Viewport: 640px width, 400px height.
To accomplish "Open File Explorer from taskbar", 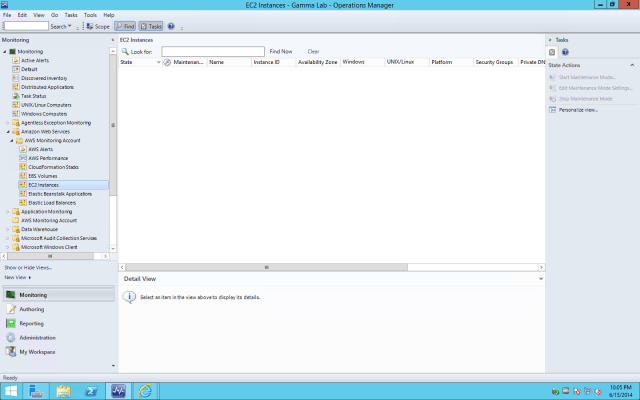I will (x=63, y=391).
